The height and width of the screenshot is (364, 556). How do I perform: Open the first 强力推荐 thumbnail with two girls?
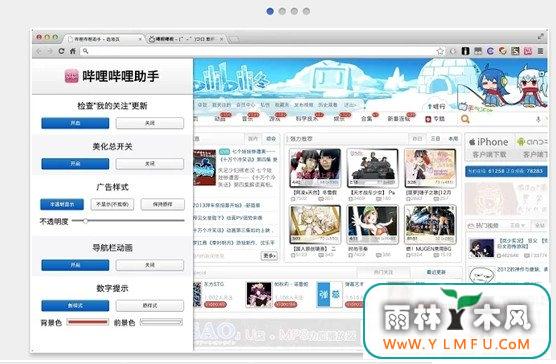click(x=315, y=168)
